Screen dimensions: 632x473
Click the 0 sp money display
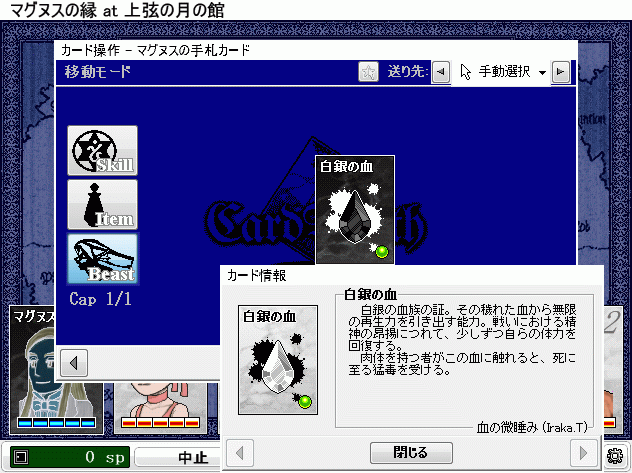70,457
